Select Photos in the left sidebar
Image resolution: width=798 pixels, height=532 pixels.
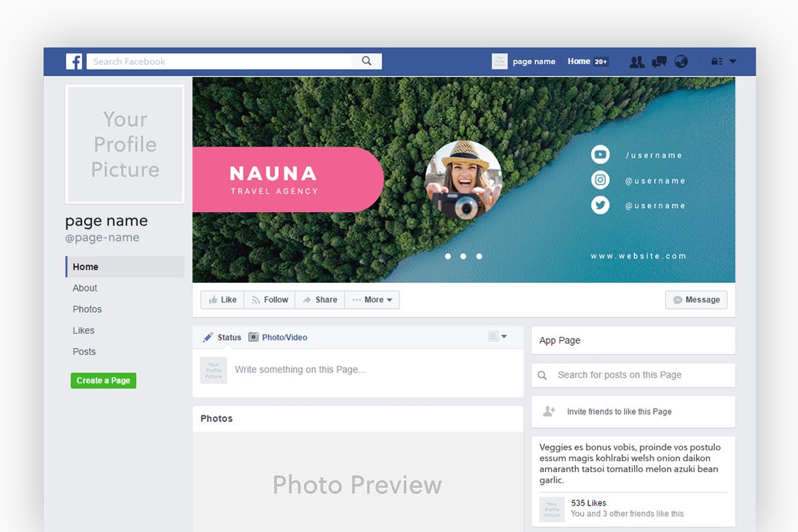coord(87,309)
